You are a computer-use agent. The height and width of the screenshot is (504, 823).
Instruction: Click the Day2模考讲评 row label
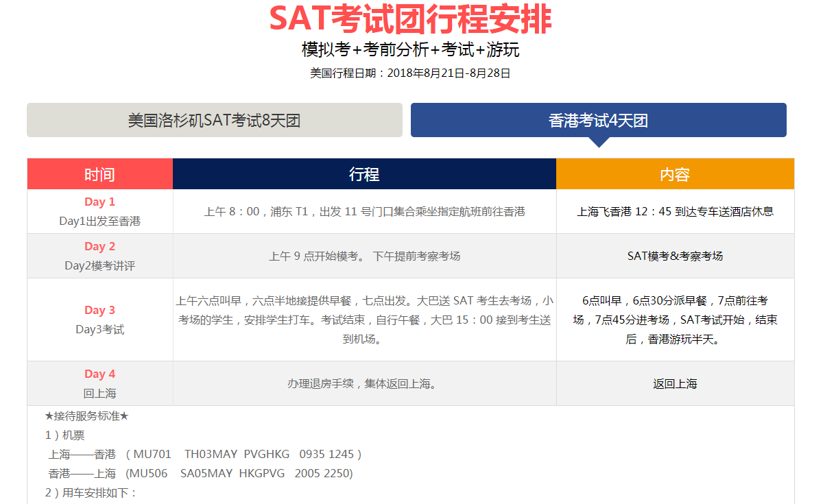99,265
